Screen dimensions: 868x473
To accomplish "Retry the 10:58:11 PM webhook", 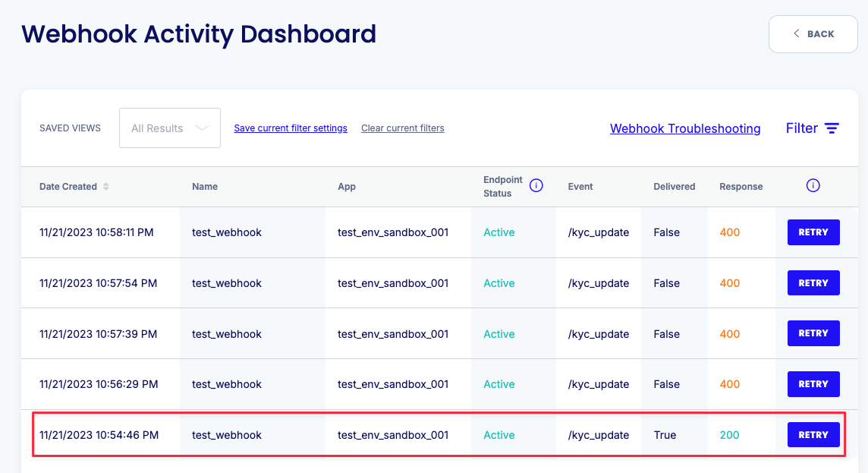I will click(x=813, y=232).
